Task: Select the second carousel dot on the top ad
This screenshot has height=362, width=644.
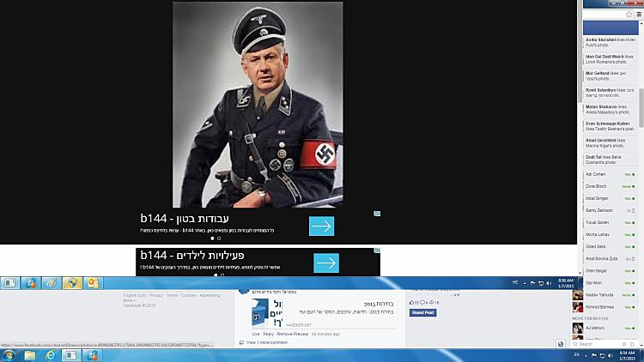Action: (x=219, y=238)
